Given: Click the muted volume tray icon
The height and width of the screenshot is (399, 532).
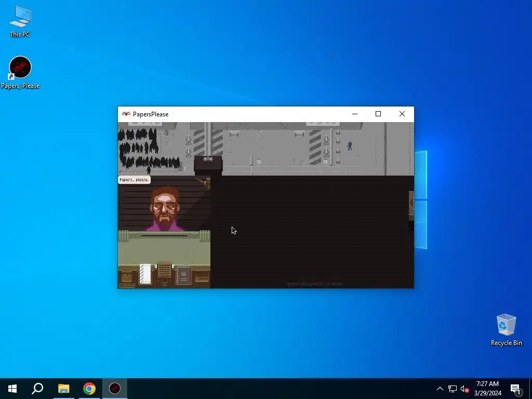Looking at the screenshot, I should coord(464,389).
